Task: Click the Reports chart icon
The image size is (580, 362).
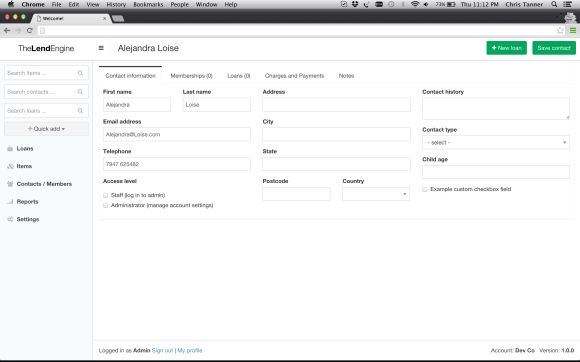Action: 10,202
